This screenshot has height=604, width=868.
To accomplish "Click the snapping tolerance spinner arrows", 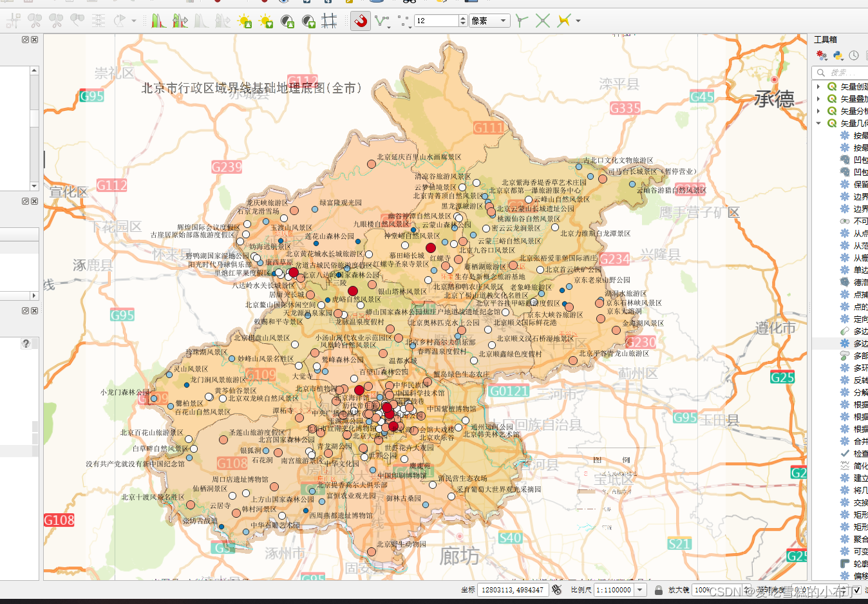I will click(x=463, y=21).
